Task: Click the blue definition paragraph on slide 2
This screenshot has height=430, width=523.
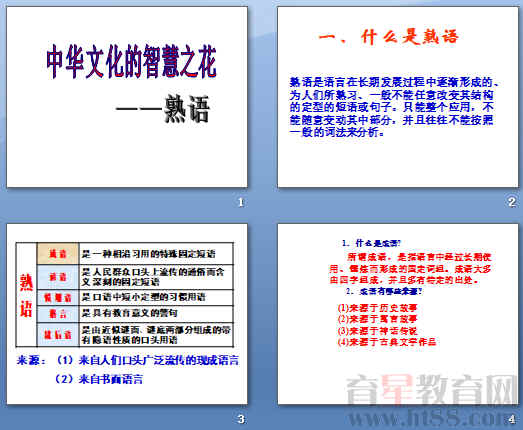Action: click(x=394, y=107)
